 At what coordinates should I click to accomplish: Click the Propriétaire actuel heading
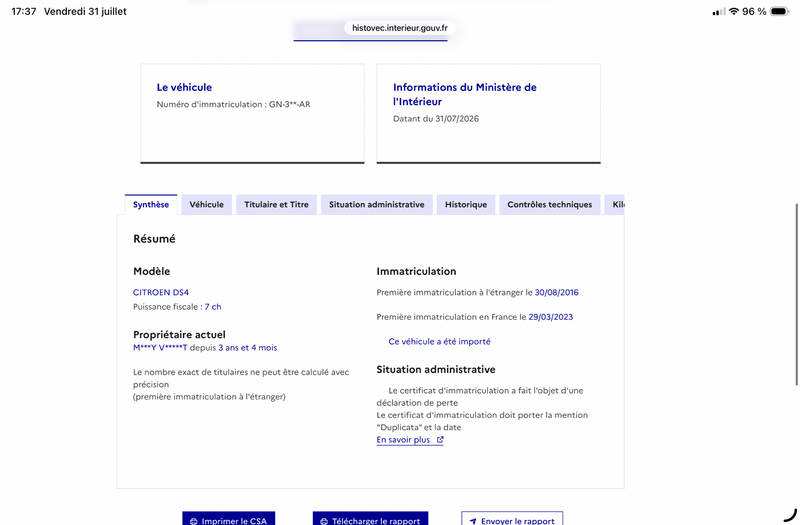[179, 334]
